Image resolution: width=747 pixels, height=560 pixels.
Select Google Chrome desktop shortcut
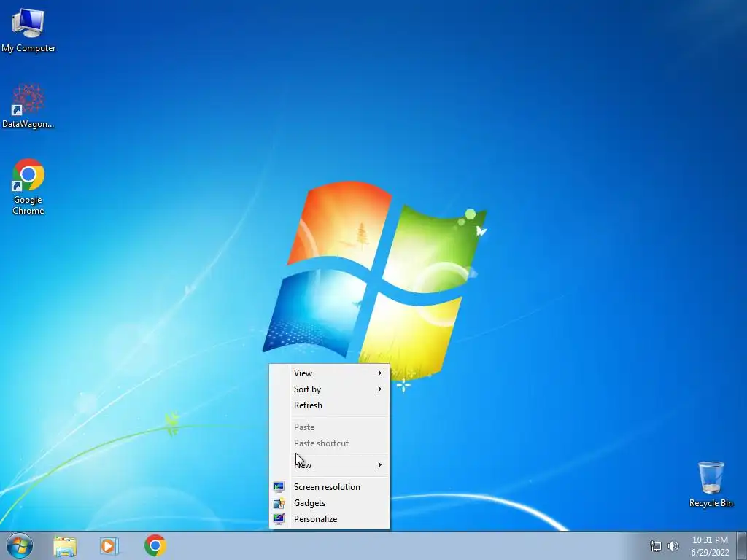point(28,186)
